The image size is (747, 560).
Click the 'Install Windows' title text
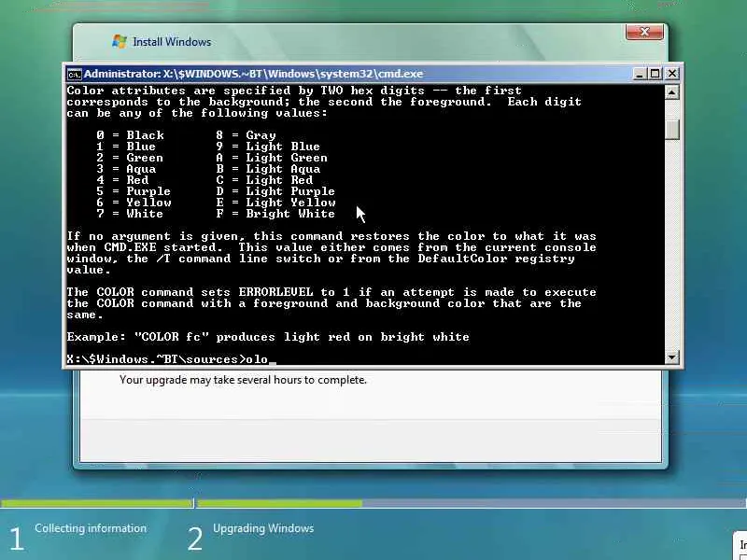[172, 42]
